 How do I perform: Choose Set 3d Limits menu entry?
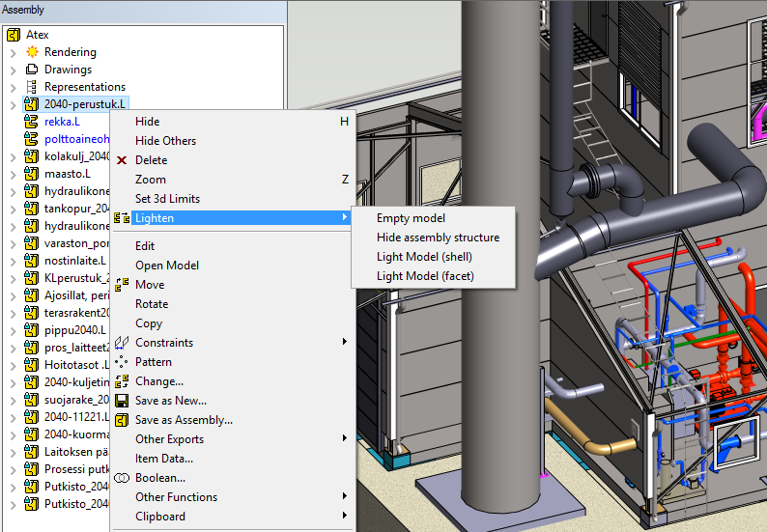click(x=167, y=199)
